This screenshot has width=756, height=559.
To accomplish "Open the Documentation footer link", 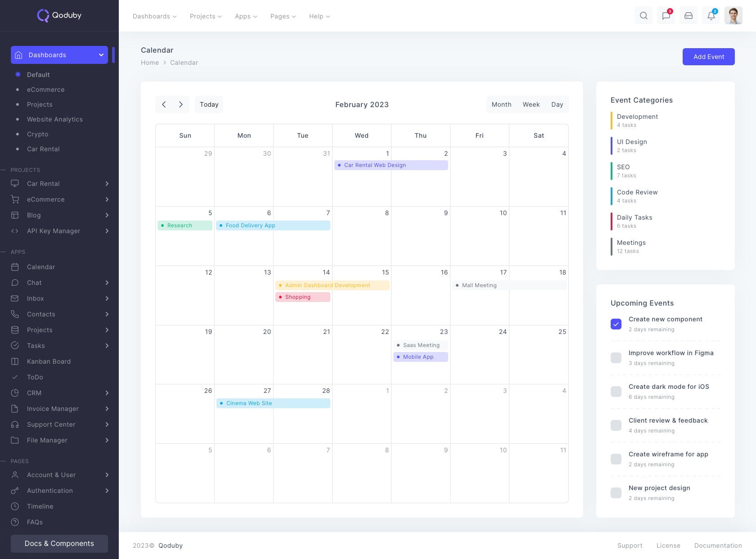I will 718,545.
